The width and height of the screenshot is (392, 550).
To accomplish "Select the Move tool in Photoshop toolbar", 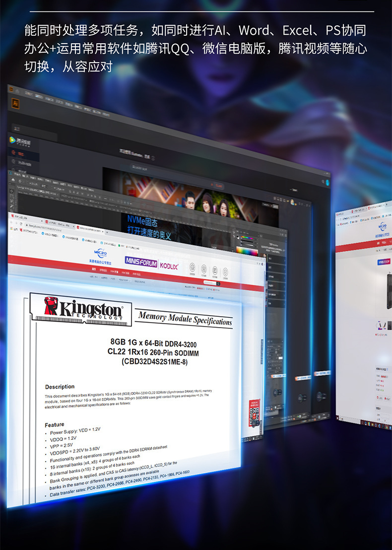I will pos(11,191).
